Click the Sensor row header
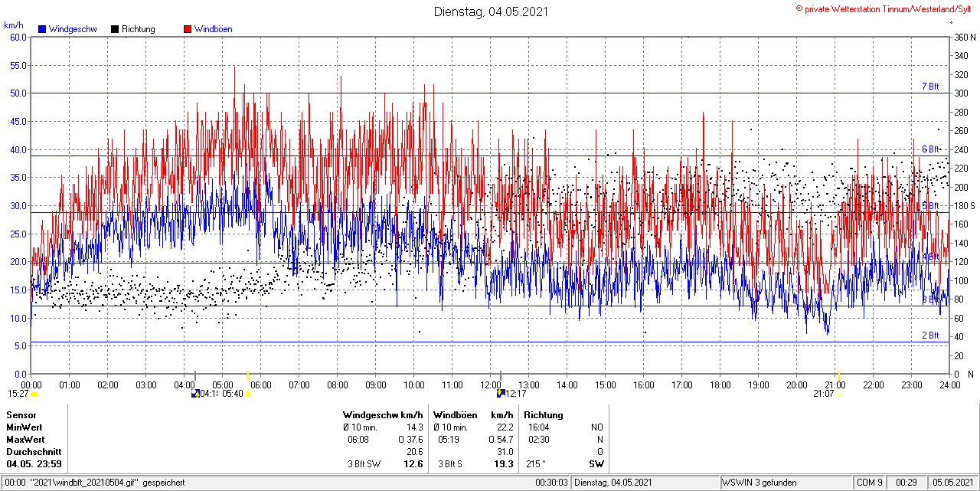The height and width of the screenshot is (491, 980). (21, 415)
